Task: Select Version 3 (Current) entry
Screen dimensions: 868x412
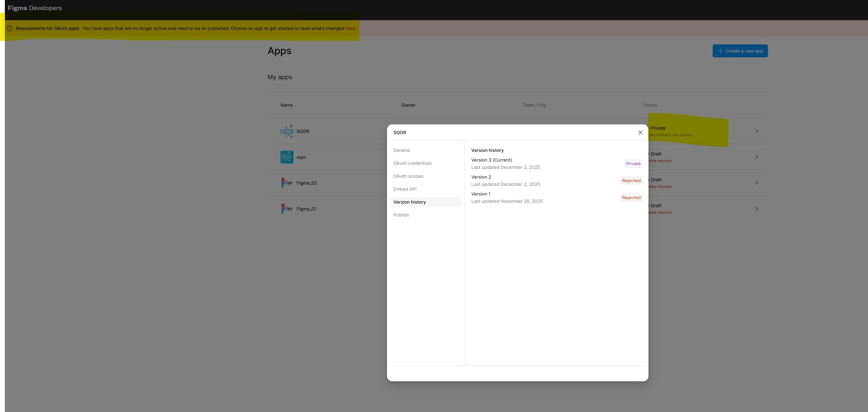Action: click(x=556, y=164)
